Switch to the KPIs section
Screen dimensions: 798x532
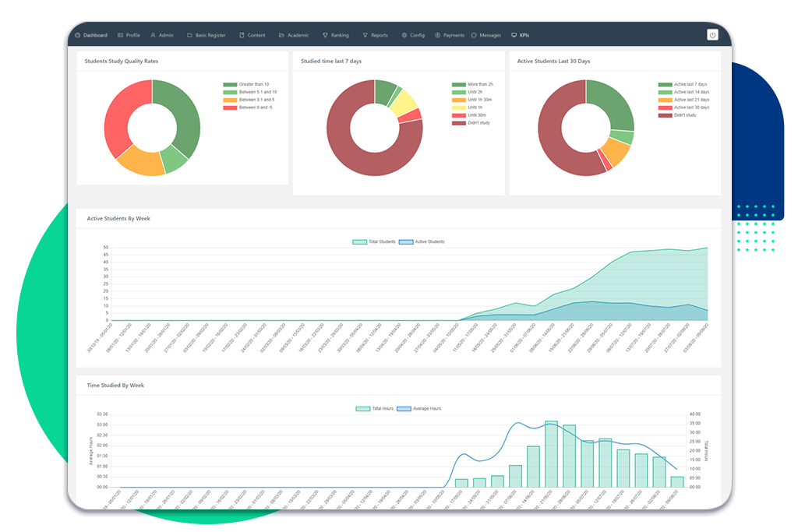pos(521,35)
